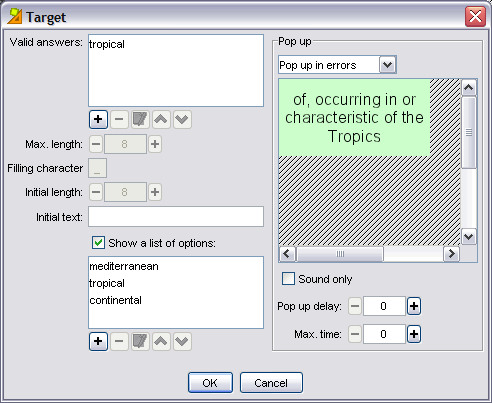Click the edit icon below the options list

pyautogui.click(x=140, y=341)
